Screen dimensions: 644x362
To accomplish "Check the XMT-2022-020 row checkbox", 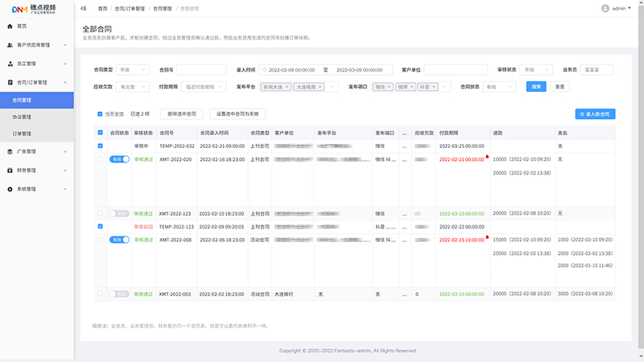I will (100, 159).
